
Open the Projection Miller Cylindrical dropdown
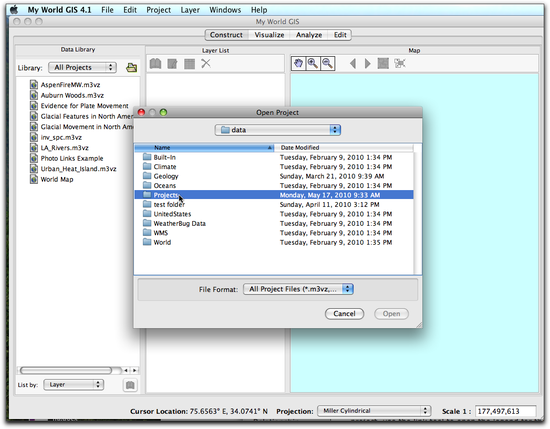[374, 411]
